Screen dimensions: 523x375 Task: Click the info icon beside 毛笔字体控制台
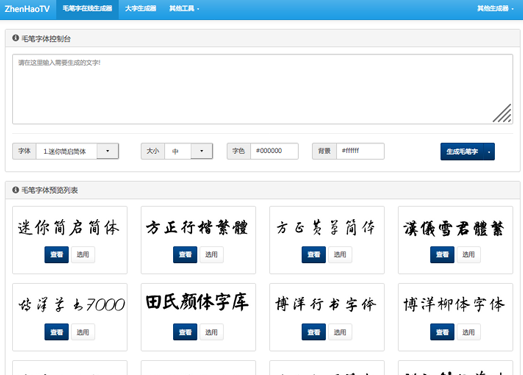15,38
